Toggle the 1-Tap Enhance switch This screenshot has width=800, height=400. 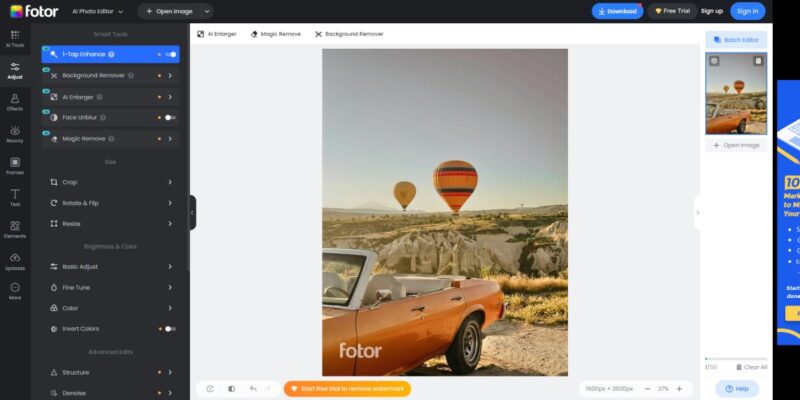pyautogui.click(x=171, y=54)
